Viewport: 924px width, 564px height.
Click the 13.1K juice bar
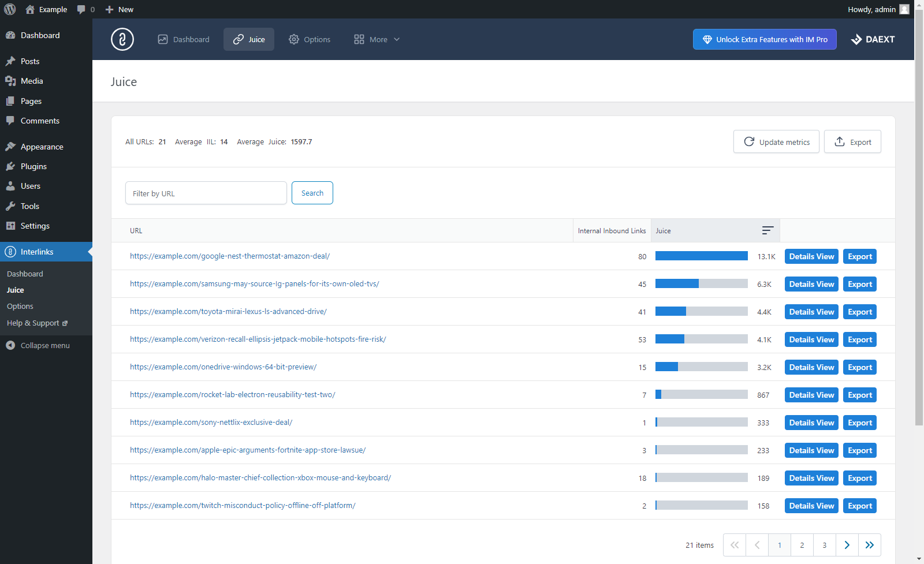pos(702,256)
